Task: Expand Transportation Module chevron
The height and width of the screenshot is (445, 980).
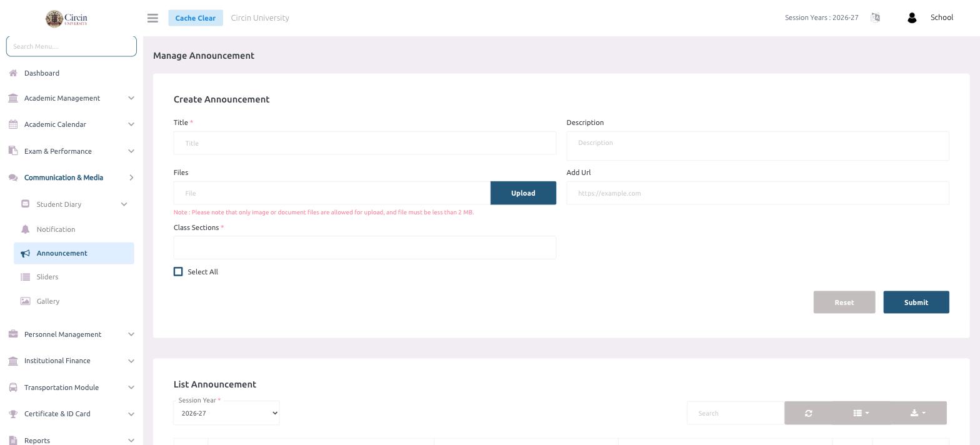Action: pos(131,387)
